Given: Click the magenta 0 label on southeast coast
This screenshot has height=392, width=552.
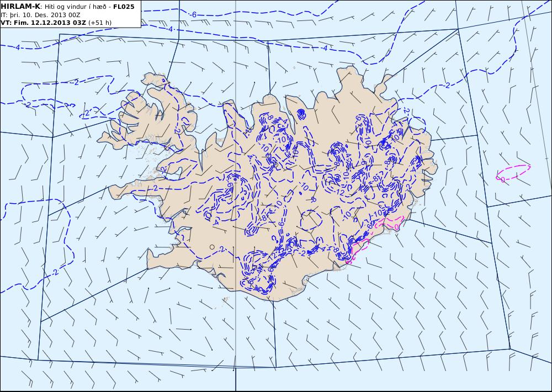Looking at the screenshot, I should 396,227.
